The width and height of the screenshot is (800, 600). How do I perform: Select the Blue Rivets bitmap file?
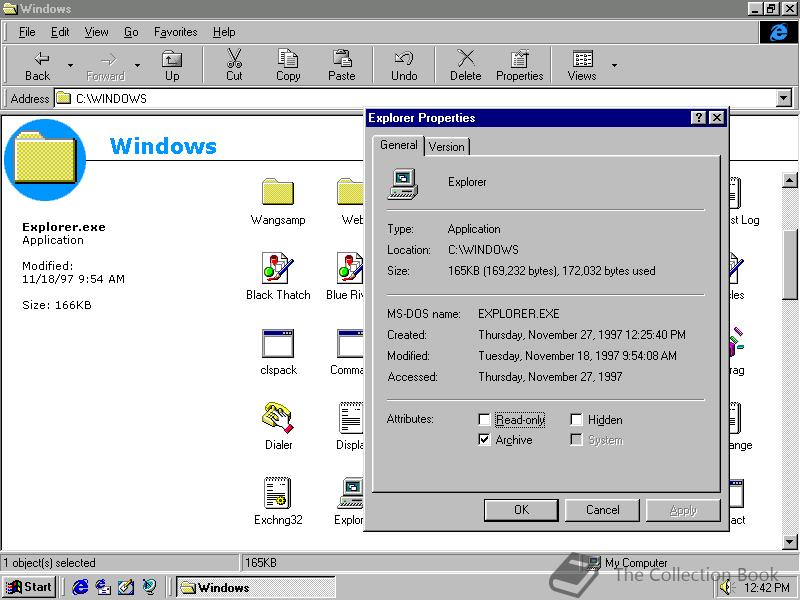345,276
